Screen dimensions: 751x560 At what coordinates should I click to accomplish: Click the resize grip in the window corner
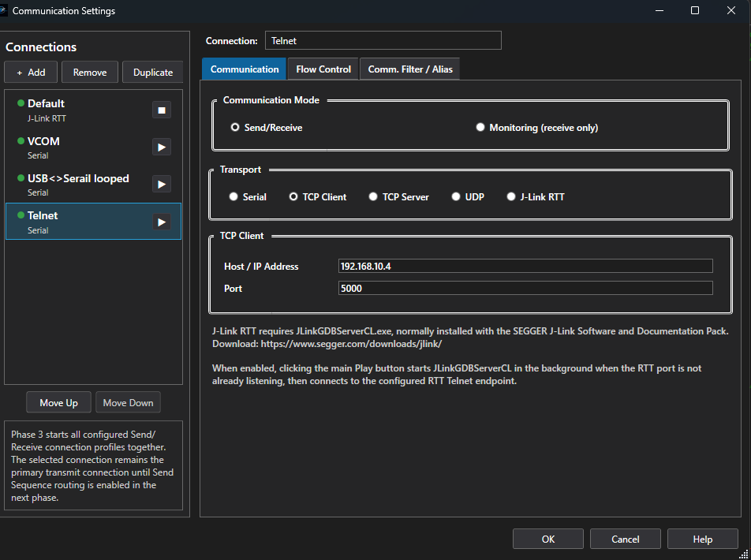pyautogui.click(x=744, y=554)
